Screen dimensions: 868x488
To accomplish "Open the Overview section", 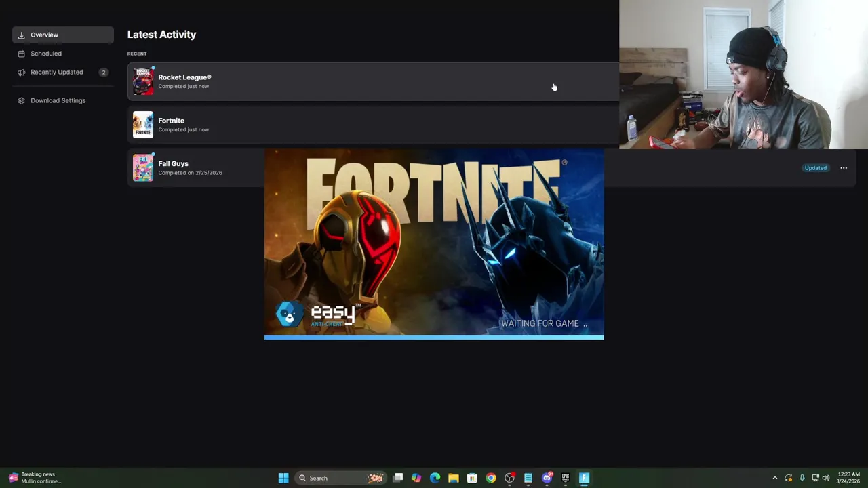I will (x=63, y=35).
